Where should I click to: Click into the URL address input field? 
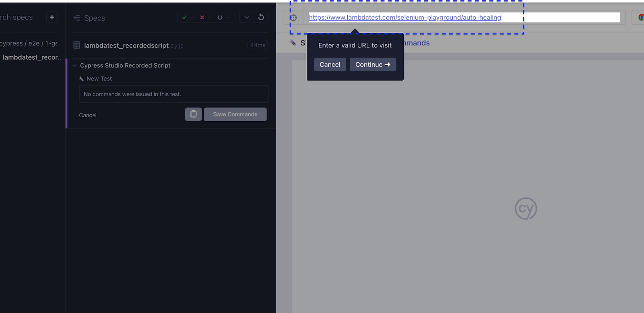464,17
